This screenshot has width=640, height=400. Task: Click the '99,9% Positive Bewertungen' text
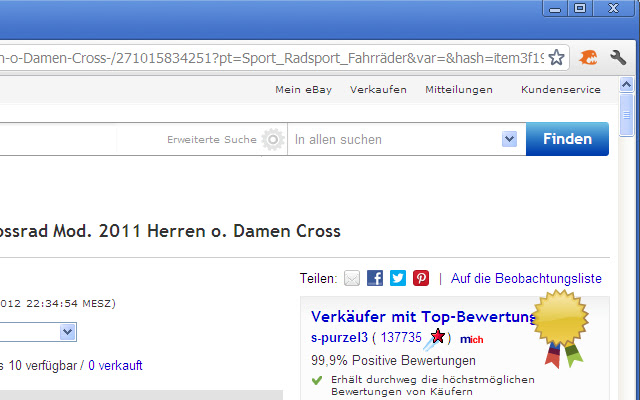point(393,360)
